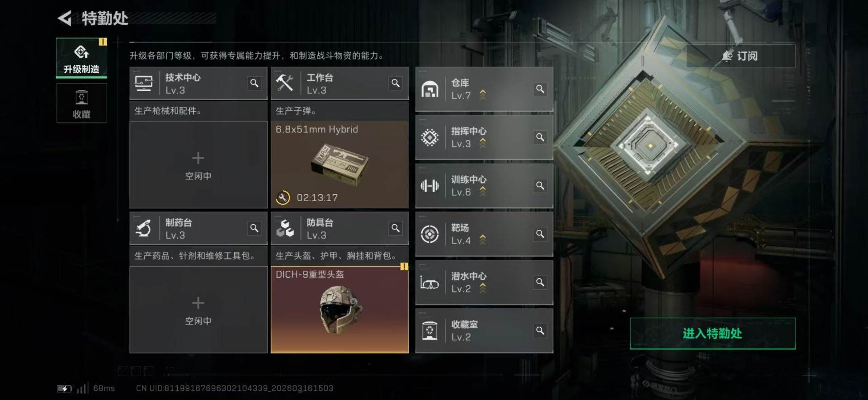Open the 升级制造 tab

tap(81, 58)
